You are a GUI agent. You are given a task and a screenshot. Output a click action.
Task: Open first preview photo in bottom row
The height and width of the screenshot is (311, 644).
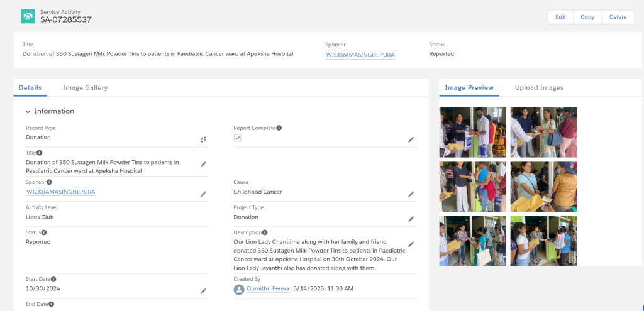(473, 241)
